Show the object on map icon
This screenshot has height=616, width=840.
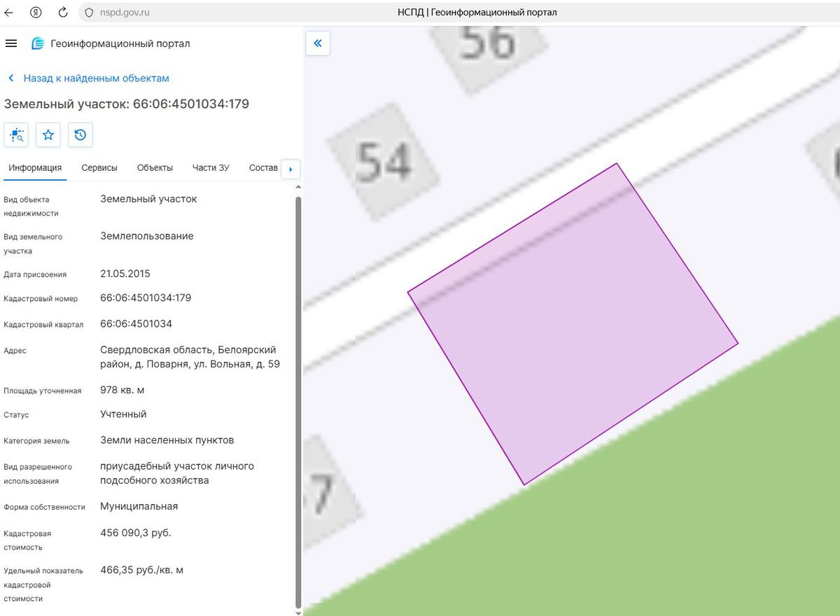click(x=16, y=134)
